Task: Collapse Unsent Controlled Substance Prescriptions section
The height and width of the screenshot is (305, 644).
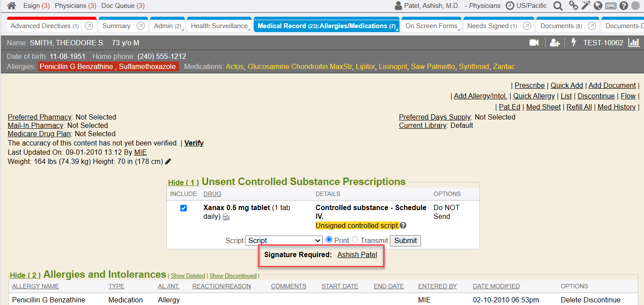Action: point(183,182)
